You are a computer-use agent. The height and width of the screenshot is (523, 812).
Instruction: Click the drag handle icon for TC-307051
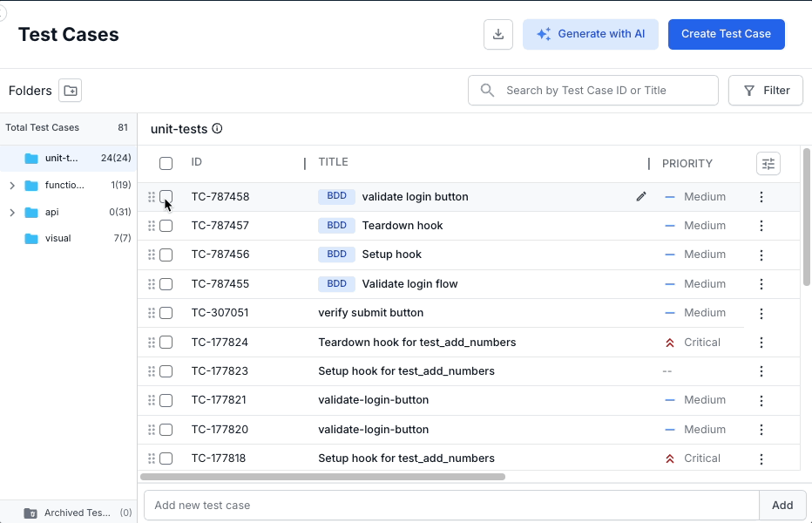(x=152, y=313)
